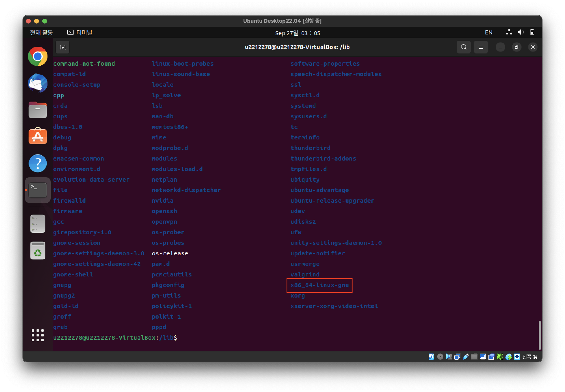Click the gnome-settings-daemon-42 entry
This screenshot has height=392, width=565.
[x=97, y=264]
